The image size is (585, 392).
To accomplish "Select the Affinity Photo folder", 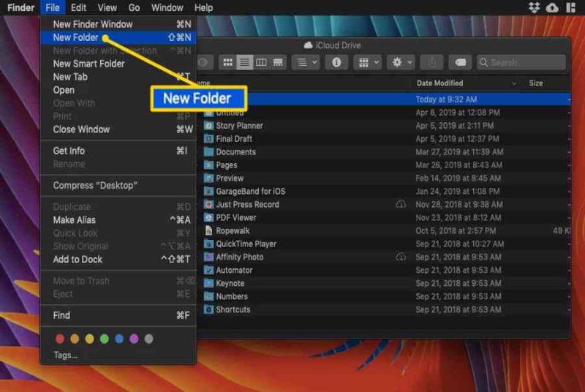I will coord(384,257).
